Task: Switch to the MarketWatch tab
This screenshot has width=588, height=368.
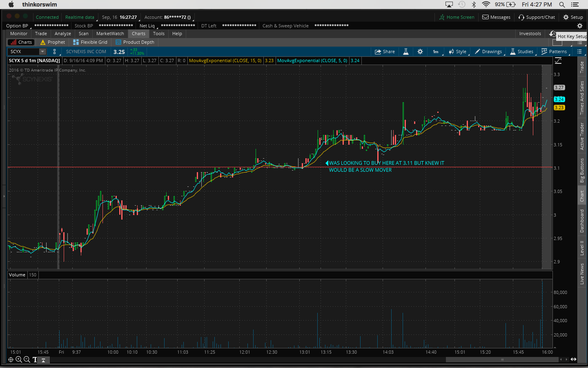Action: tap(110, 34)
